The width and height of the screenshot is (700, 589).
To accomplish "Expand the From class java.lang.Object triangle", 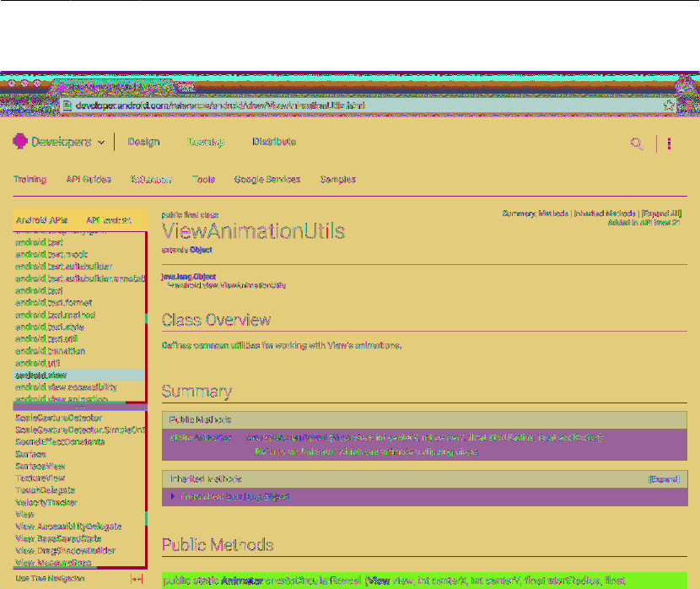I will tap(173, 496).
